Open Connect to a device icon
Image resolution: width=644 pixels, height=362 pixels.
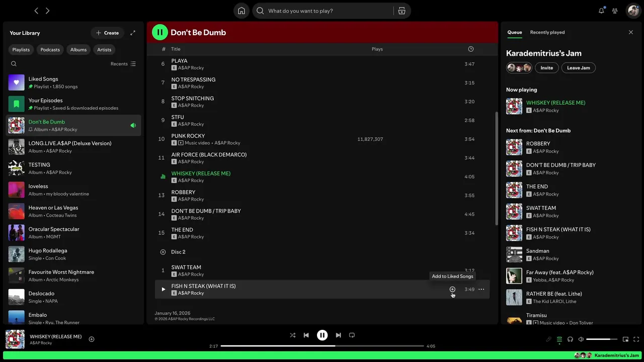[x=570, y=339]
